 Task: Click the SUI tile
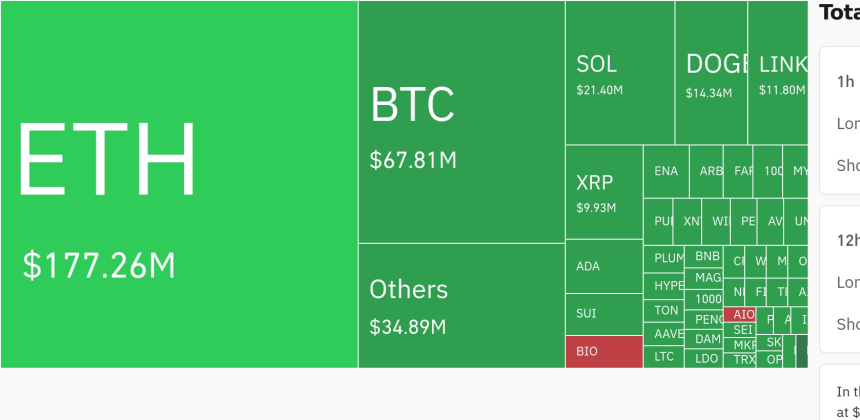coord(603,314)
